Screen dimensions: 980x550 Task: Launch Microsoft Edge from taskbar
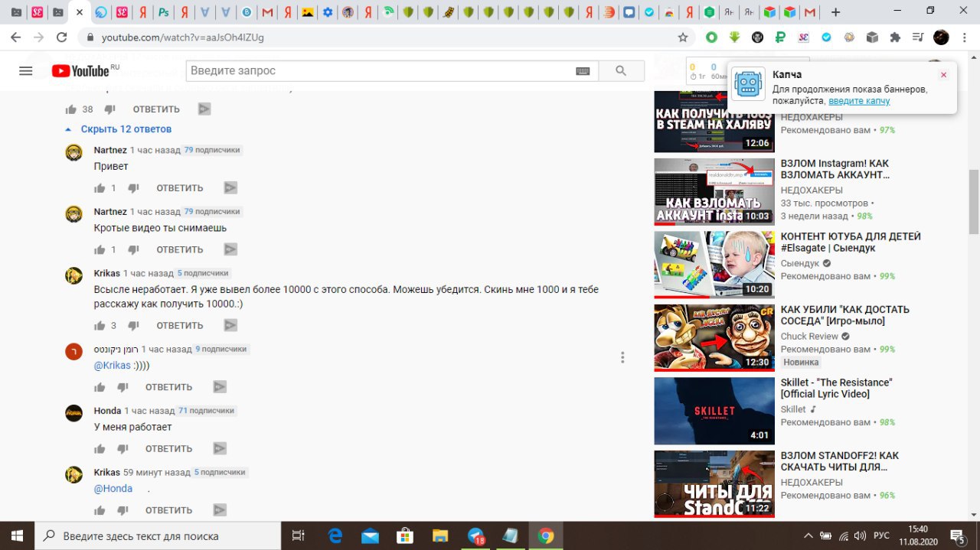tap(335, 535)
